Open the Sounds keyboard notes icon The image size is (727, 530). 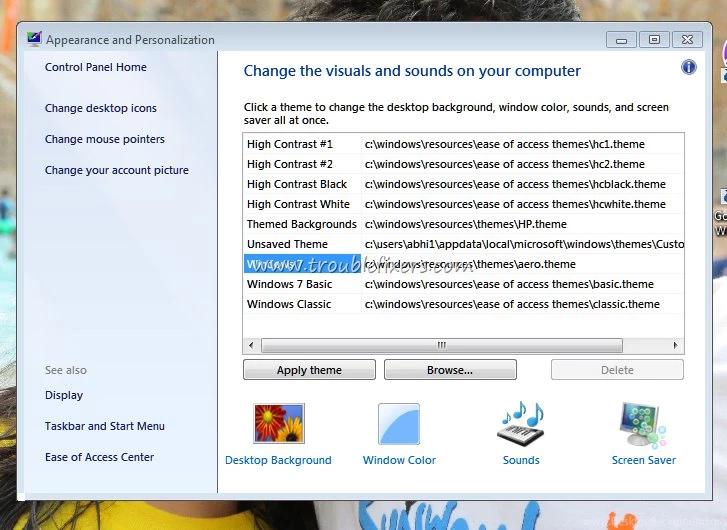(521, 424)
